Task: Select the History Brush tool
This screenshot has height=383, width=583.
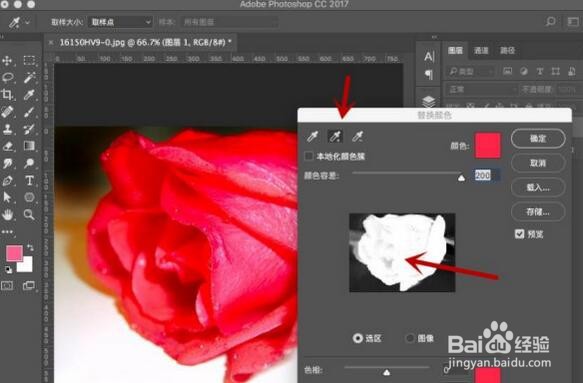Action: (x=29, y=129)
